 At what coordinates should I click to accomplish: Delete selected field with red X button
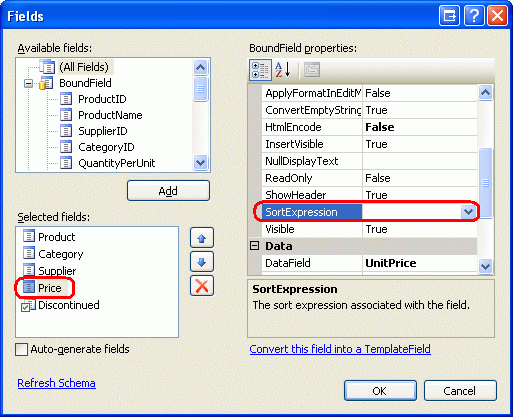click(x=202, y=286)
